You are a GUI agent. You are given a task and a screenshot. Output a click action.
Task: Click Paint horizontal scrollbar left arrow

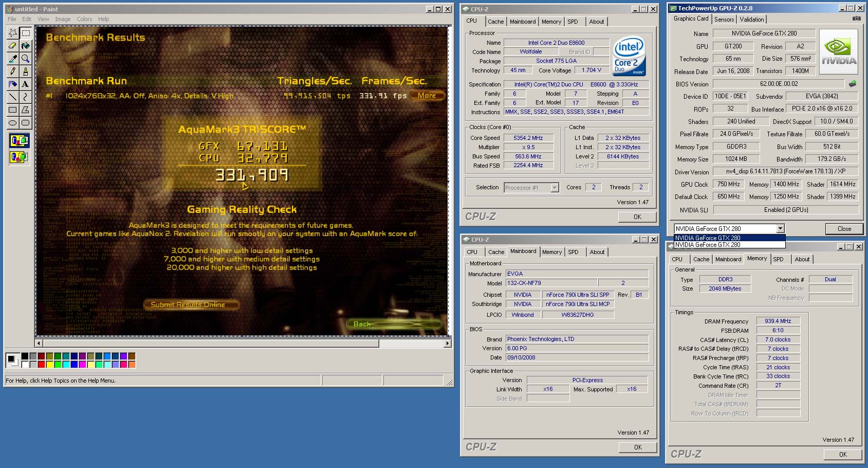click(x=39, y=343)
